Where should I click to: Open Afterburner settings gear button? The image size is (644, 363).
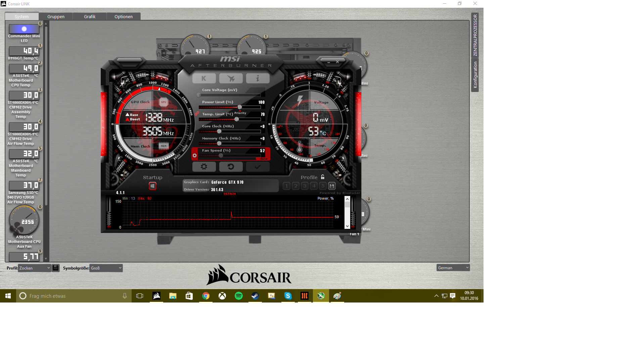pos(204,166)
